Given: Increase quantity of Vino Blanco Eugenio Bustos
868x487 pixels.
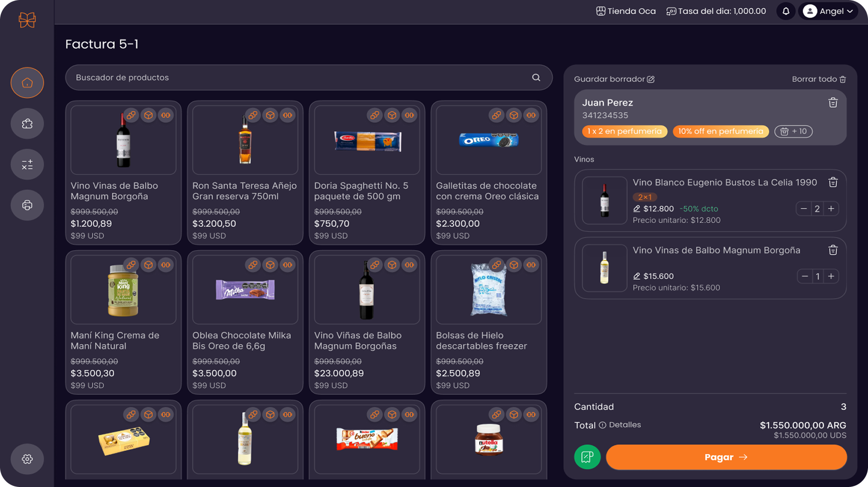Looking at the screenshot, I should [x=831, y=209].
